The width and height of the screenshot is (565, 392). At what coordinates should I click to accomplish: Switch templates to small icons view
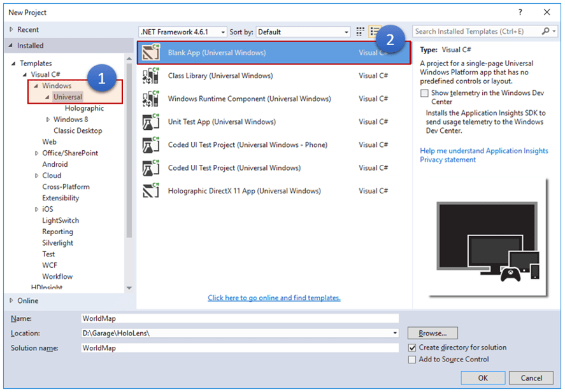pyautogui.click(x=360, y=31)
